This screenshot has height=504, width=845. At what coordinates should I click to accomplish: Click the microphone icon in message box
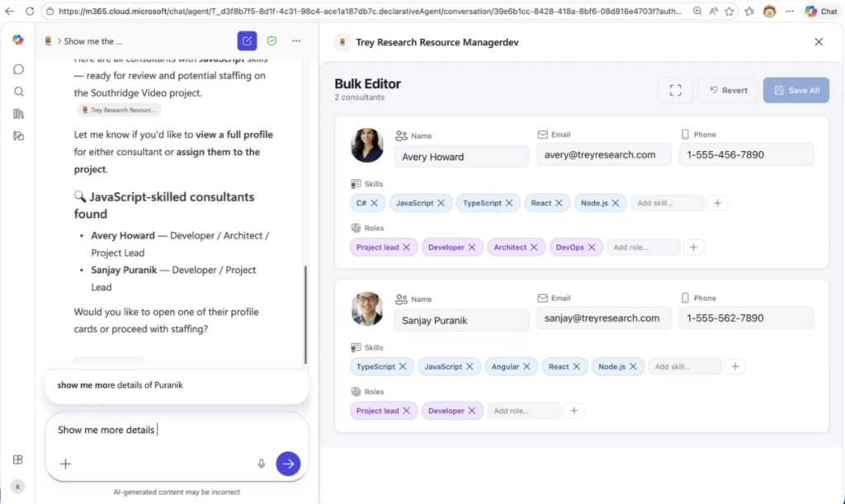point(262,464)
